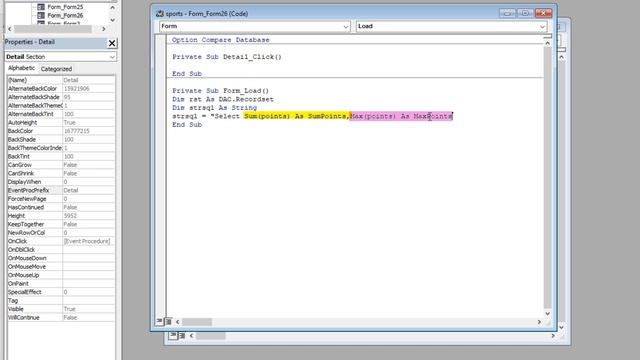Select the ForceNewPage property
This screenshot has height=360, width=640.
point(61,199)
